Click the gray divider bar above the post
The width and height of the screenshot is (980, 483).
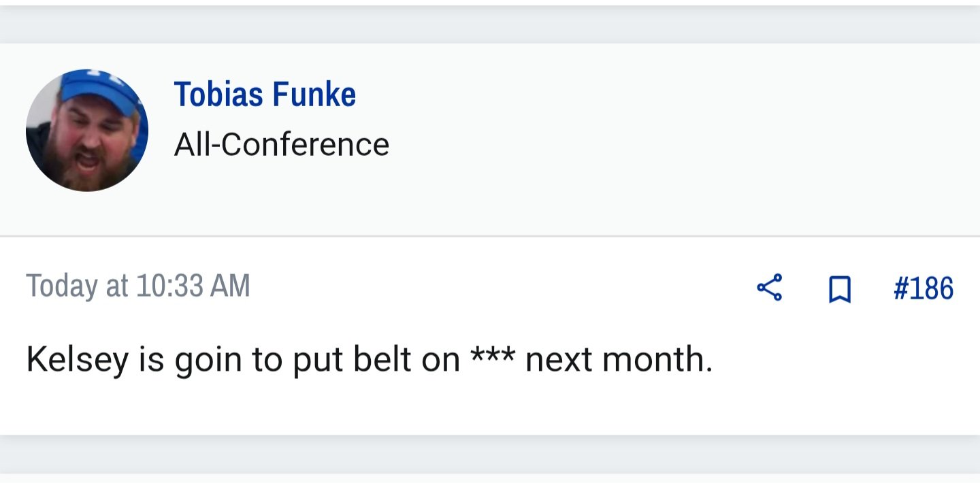click(490, 25)
